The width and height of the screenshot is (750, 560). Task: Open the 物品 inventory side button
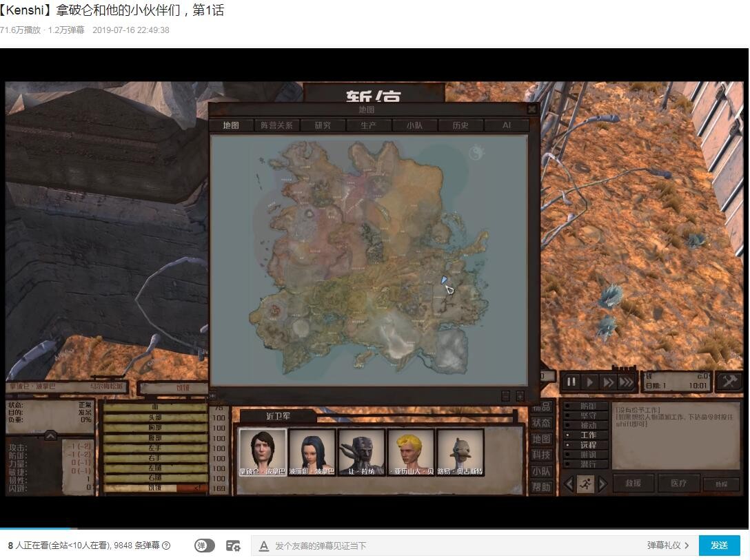pyautogui.click(x=541, y=406)
